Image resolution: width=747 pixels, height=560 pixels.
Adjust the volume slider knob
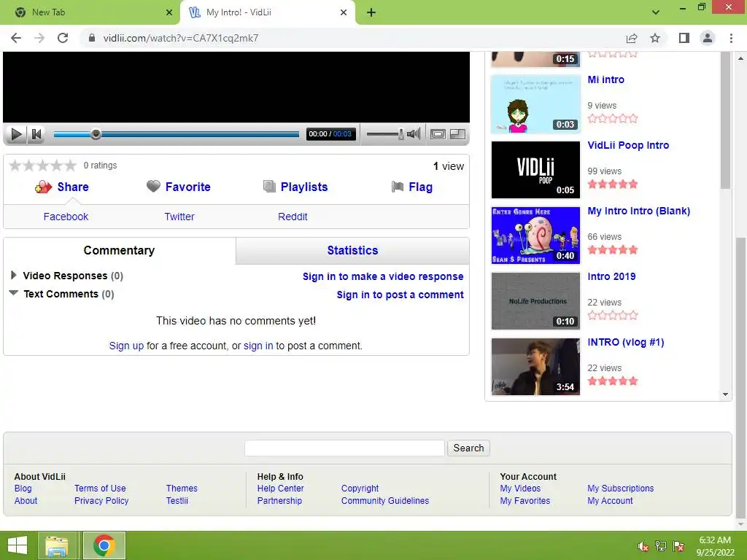point(401,134)
